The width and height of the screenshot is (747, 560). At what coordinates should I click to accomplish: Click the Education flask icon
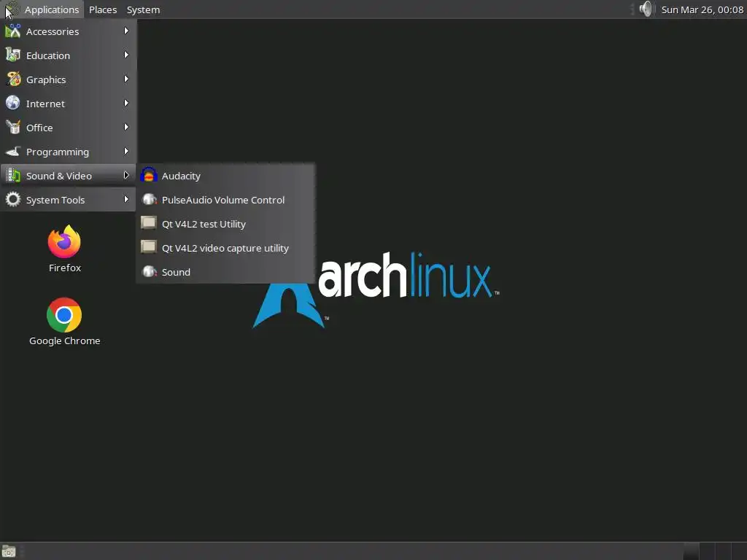coord(13,55)
